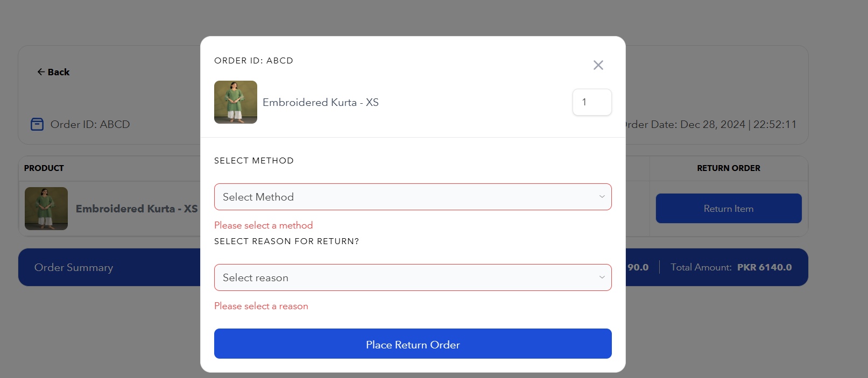868x378 pixels.
Task: Click the back arrow icon
Action: 41,72
